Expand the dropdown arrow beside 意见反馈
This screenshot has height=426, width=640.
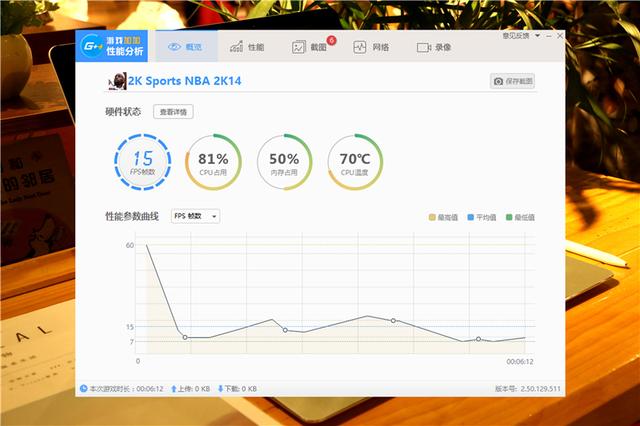pyautogui.click(x=538, y=36)
